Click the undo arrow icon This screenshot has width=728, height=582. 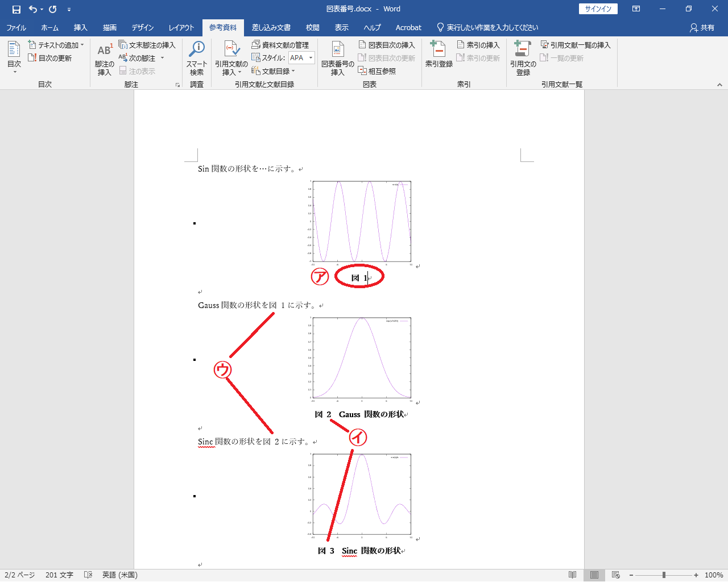pos(33,9)
